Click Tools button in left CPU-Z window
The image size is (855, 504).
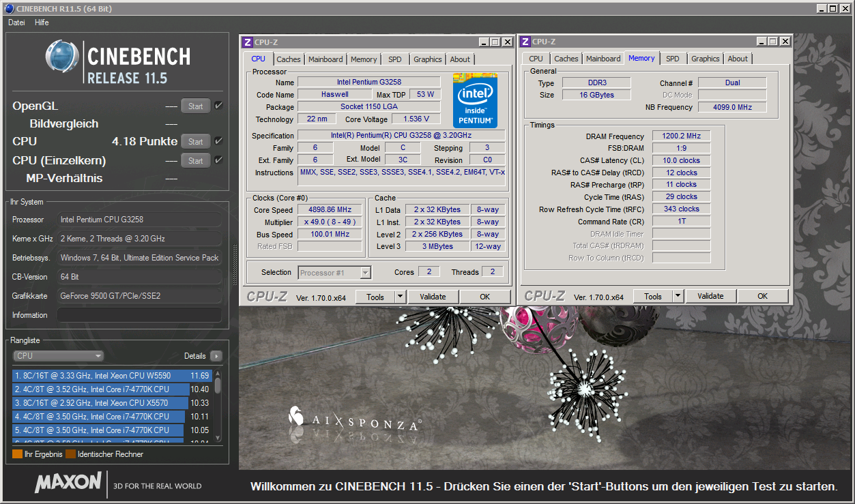click(x=375, y=297)
